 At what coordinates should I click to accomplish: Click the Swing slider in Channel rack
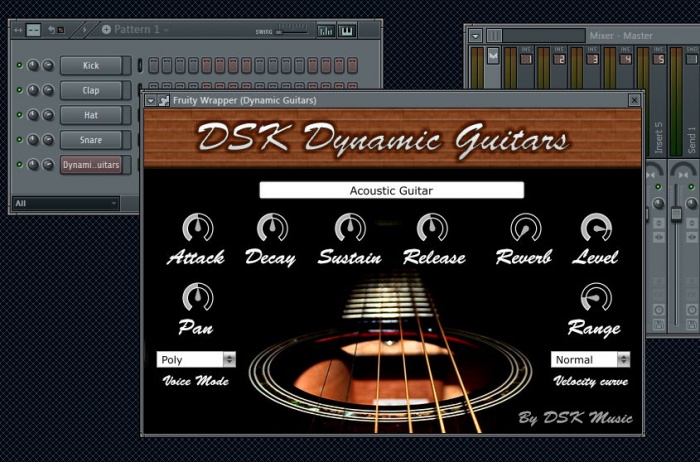292,32
